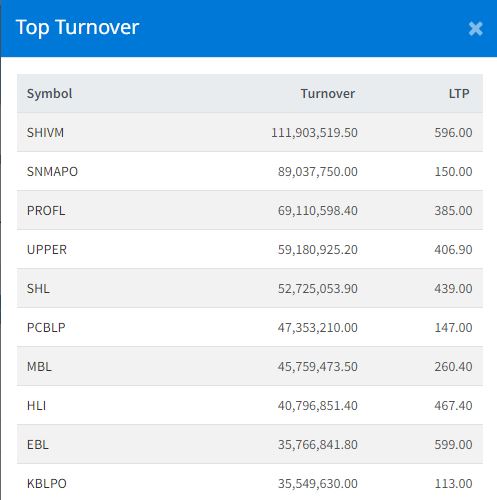Open the SNMAPO symbol
Screen dimensions: 497x500
point(52,172)
